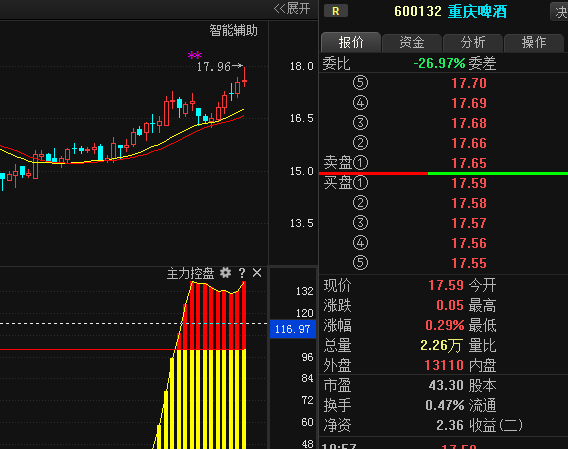This screenshot has height=449, width=568.
Task: Select buy level ⑤ price 17.55
Action: coord(469,263)
